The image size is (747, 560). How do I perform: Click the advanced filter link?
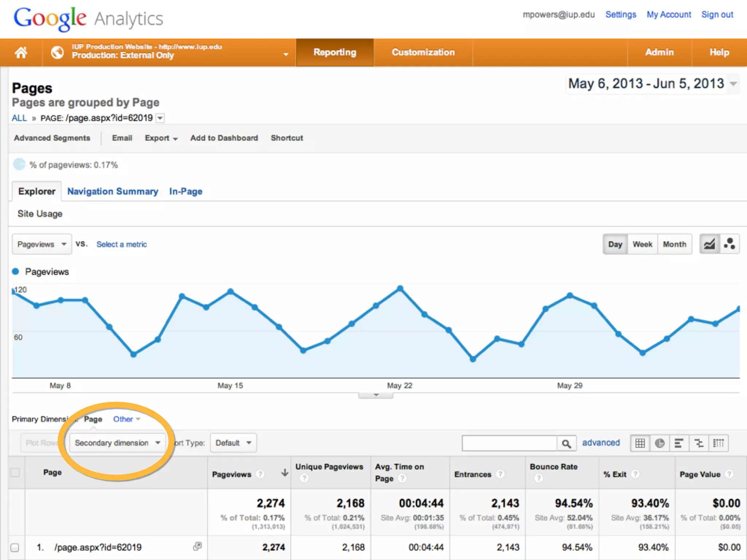(601, 443)
